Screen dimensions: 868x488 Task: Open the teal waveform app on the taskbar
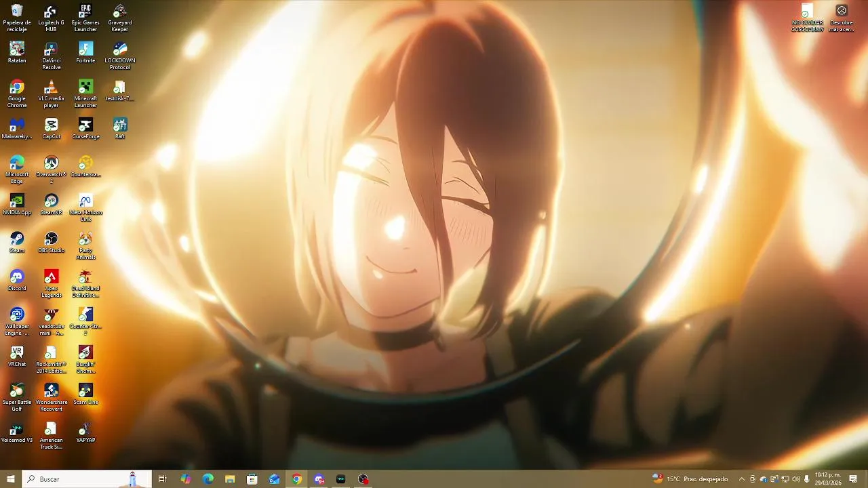click(x=341, y=479)
